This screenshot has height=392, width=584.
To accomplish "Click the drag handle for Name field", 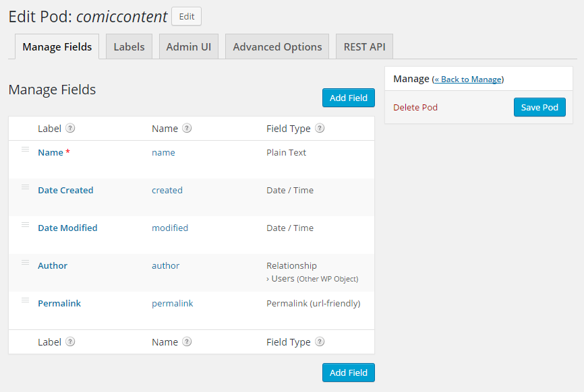I will pyautogui.click(x=25, y=149).
